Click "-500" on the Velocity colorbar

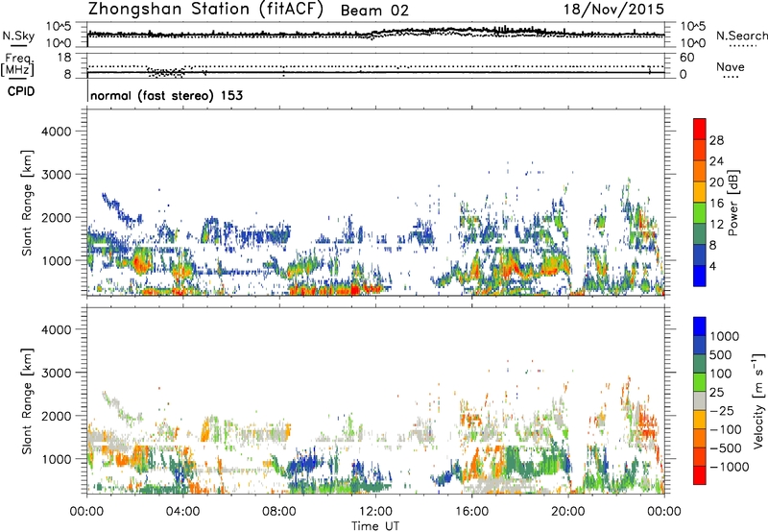(x=726, y=448)
